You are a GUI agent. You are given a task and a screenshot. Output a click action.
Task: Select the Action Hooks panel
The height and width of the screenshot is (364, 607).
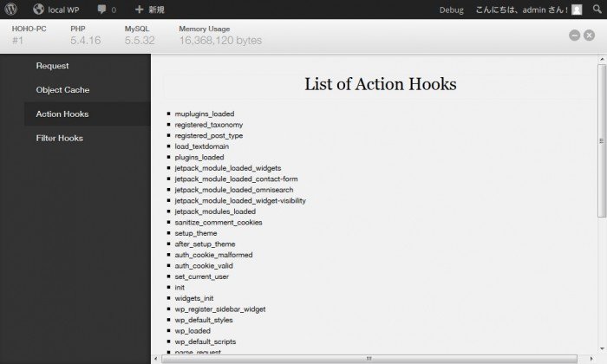(x=62, y=114)
